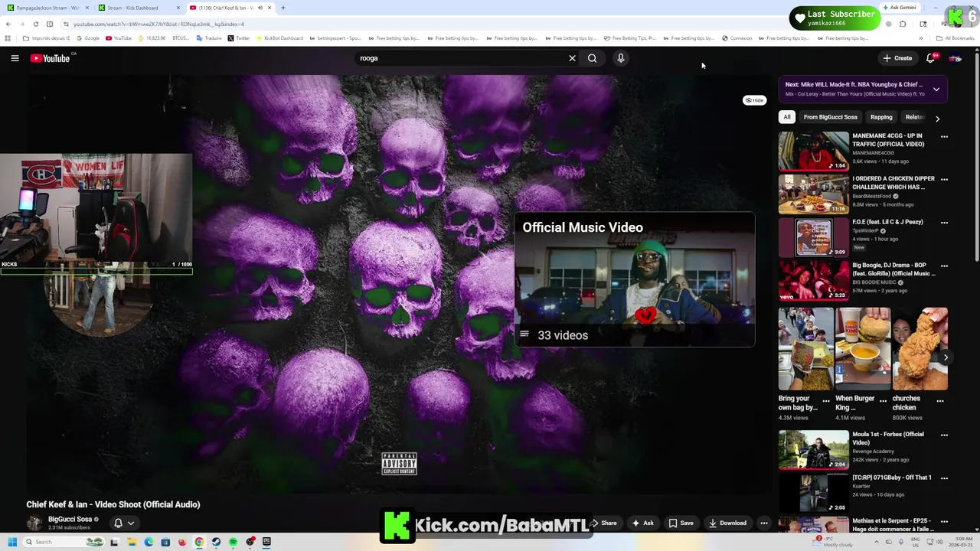Open the Twitter bookmark
Screen dimensions: 980x551
click(x=239, y=38)
